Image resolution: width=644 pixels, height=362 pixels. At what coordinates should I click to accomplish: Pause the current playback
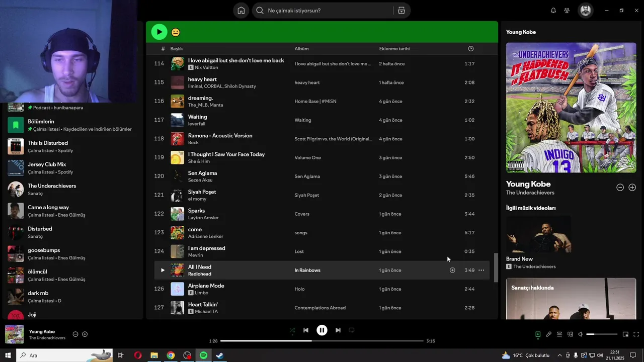tap(322, 330)
